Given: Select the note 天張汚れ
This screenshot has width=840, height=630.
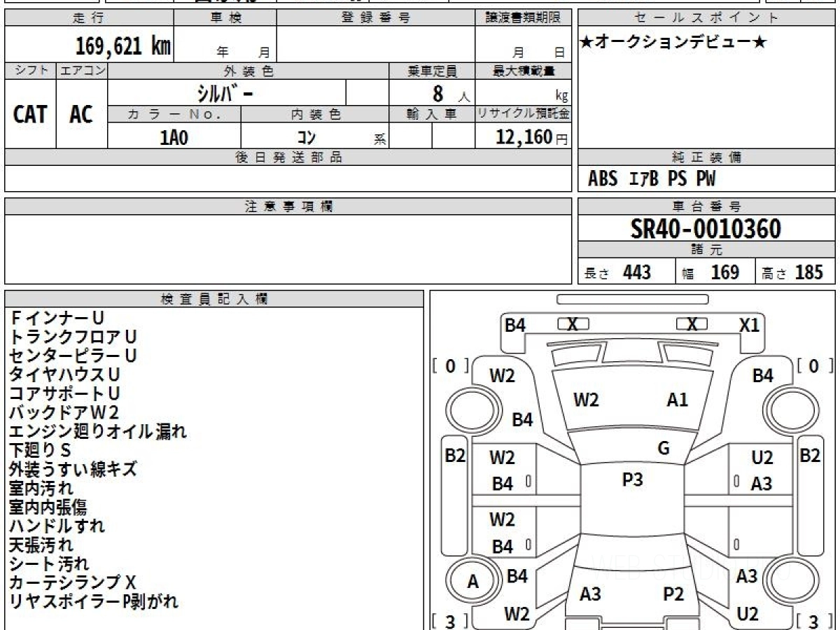Looking at the screenshot, I should pyautogui.click(x=41, y=545).
